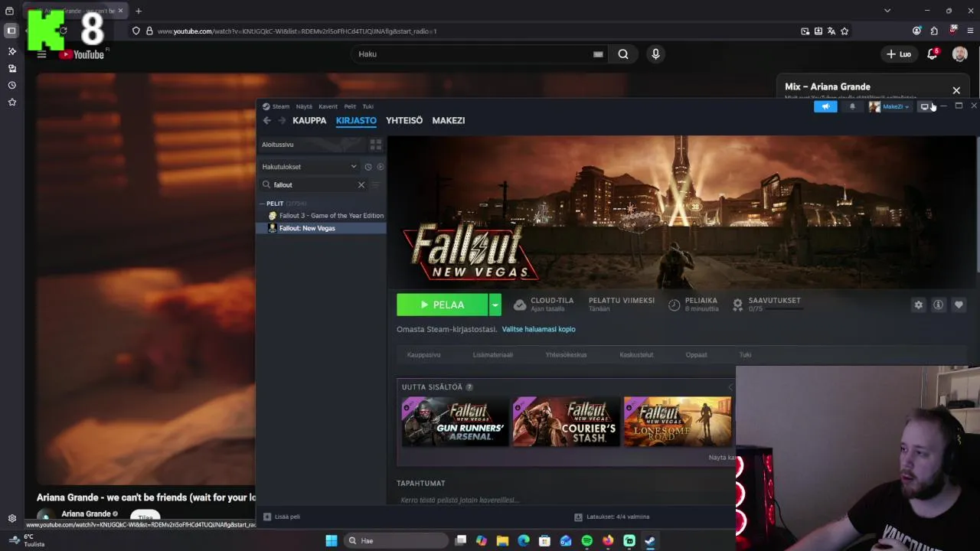Screen dimensions: 980x551
Task: Click the CLOUD-TILA cloud status icon
Action: [x=520, y=305]
